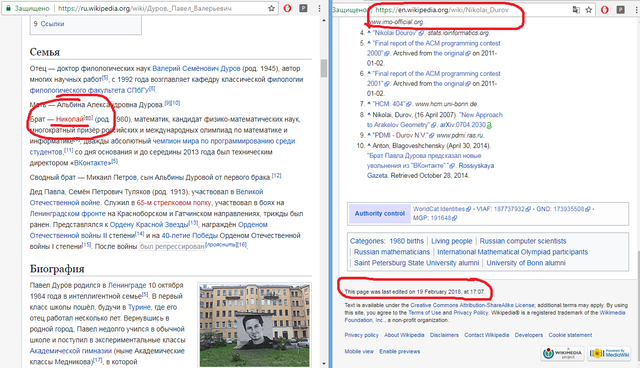Open International Mathematical Olympiad participants category
Image resolution: width=640 pixels, height=368 pixels.
tap(513, 252)
